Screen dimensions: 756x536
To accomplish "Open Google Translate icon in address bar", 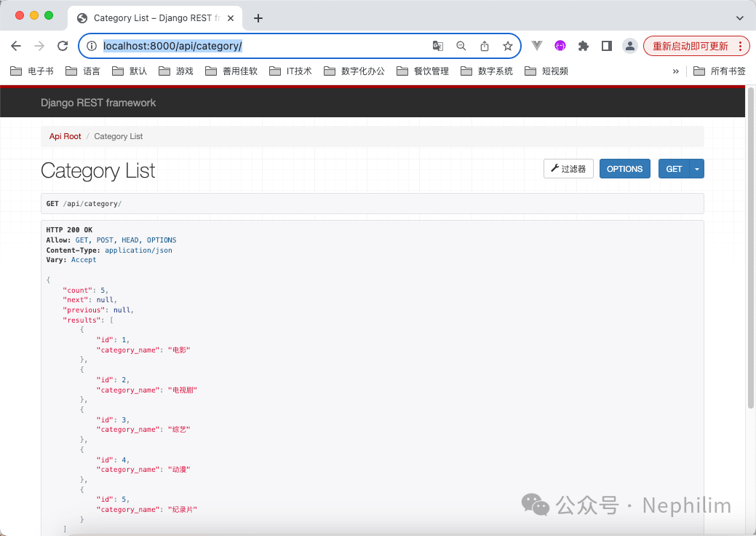I will [438, 46].
